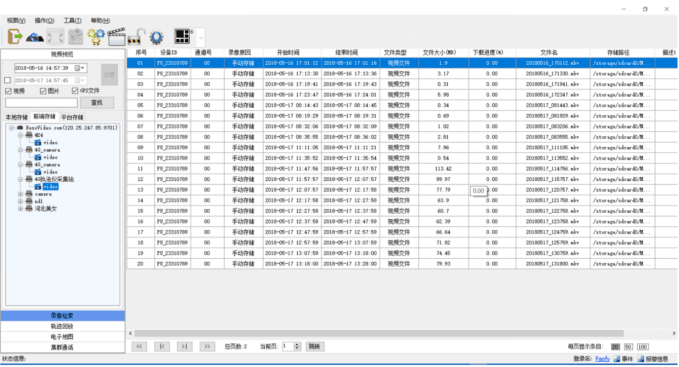This screenshot has width=679, height=367.
Task: Show 100 entries per page
Action: (643, 347)
